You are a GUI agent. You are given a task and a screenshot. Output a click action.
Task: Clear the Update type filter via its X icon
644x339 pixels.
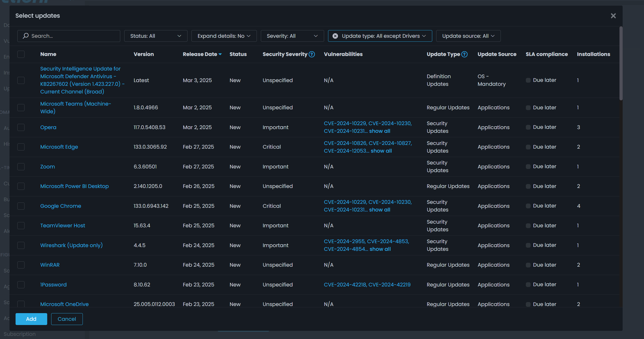click(335, 36)
